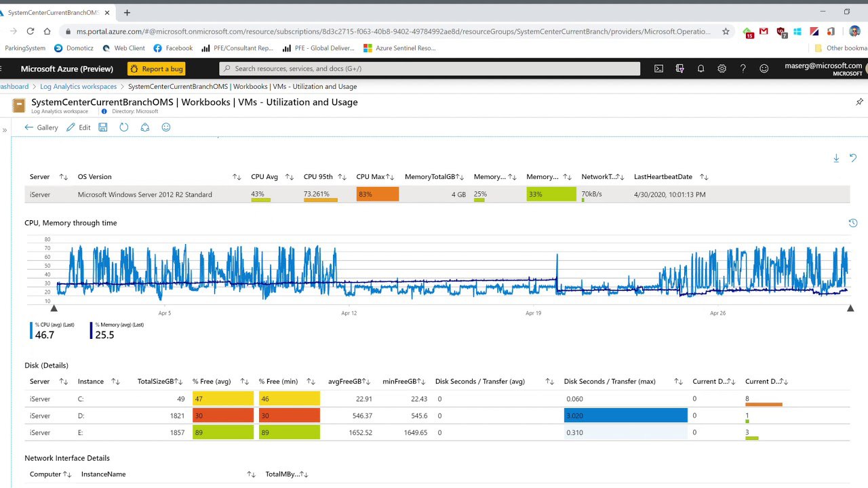Open a new browser tab
868x488 pixels.
[x=127, y=12]
